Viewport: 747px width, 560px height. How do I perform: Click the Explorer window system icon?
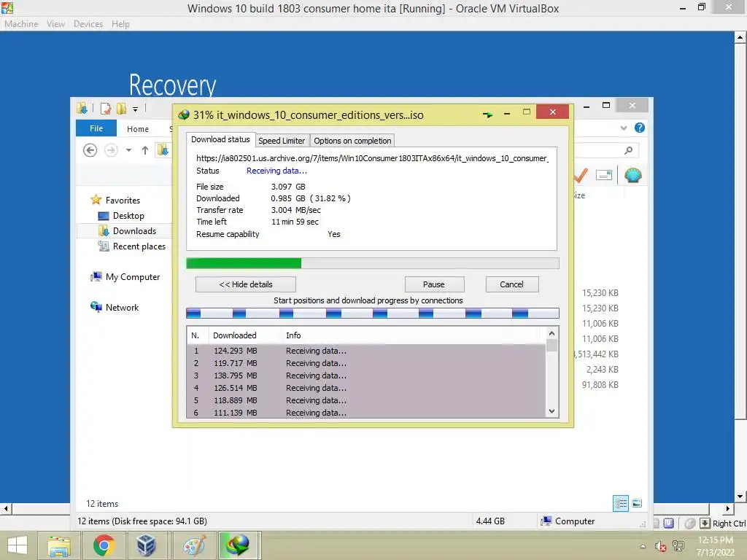pyautogui.click(x=82, y=109)
